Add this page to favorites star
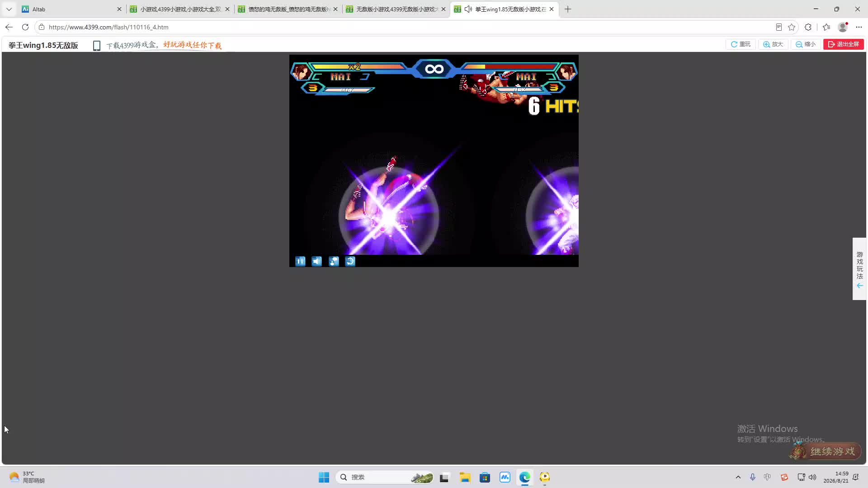 click(792, 27)
